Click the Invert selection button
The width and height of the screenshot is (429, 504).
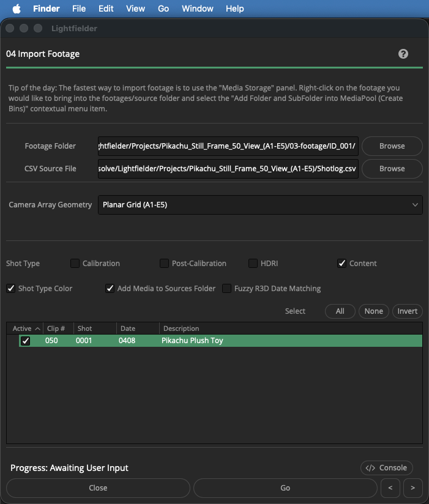coord(407,311)
